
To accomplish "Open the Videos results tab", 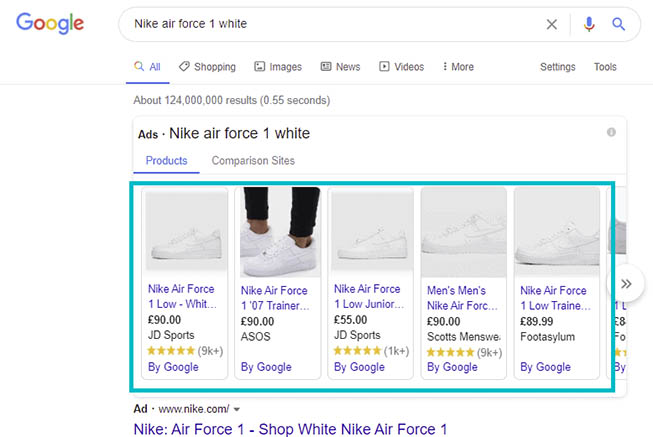I will (401, 67).
